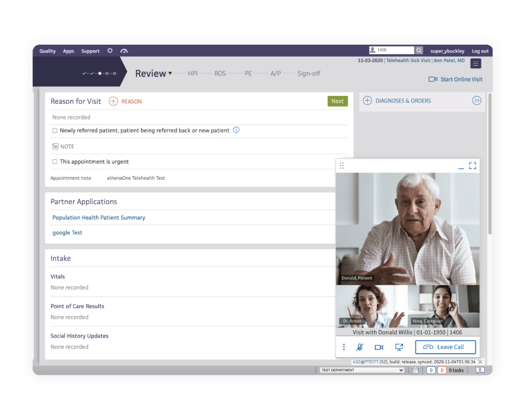Click the Point of Care Results heading

77,307
